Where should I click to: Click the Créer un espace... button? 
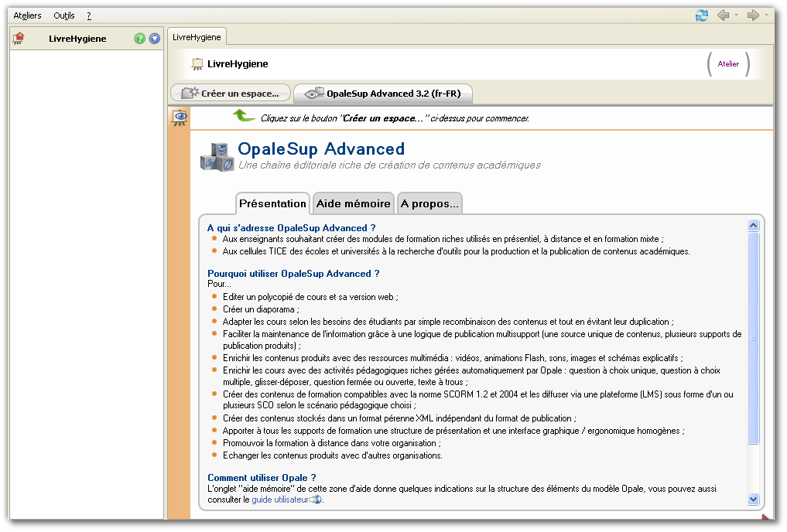(x=231, y=94)
